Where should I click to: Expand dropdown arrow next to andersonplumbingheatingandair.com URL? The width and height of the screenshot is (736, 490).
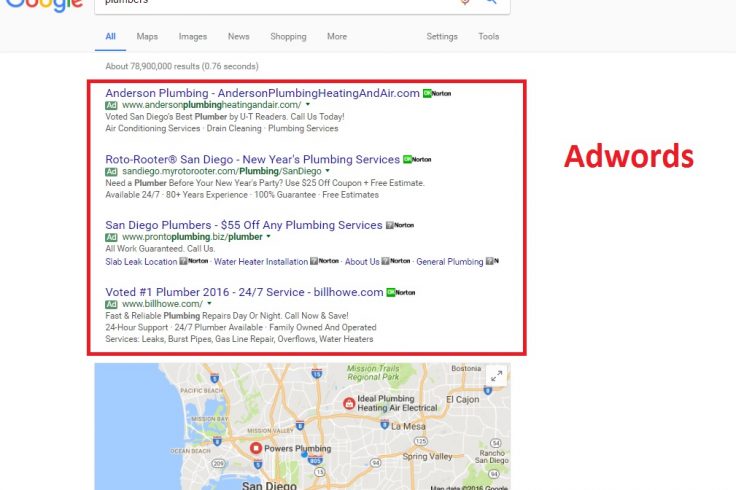coord(308,105)
